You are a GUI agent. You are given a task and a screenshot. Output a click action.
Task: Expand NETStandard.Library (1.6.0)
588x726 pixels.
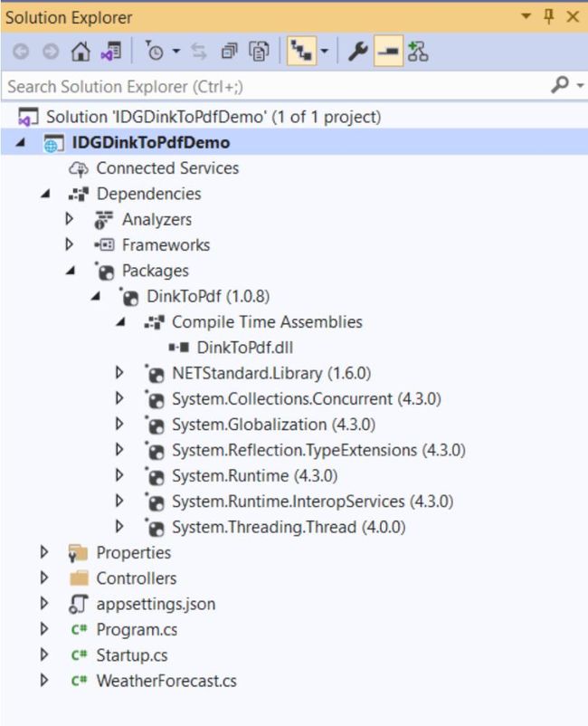[x=119, y=372]
